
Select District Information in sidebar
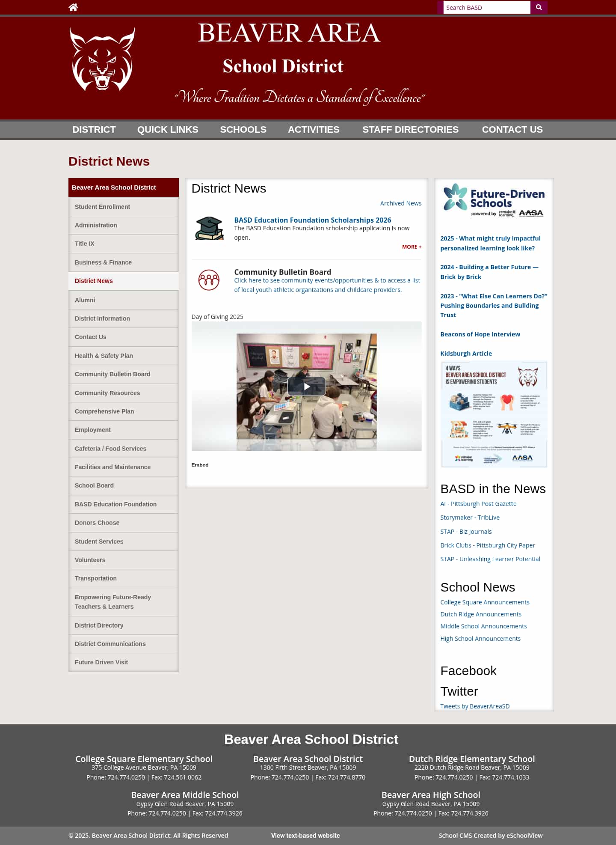coord(124,318)
